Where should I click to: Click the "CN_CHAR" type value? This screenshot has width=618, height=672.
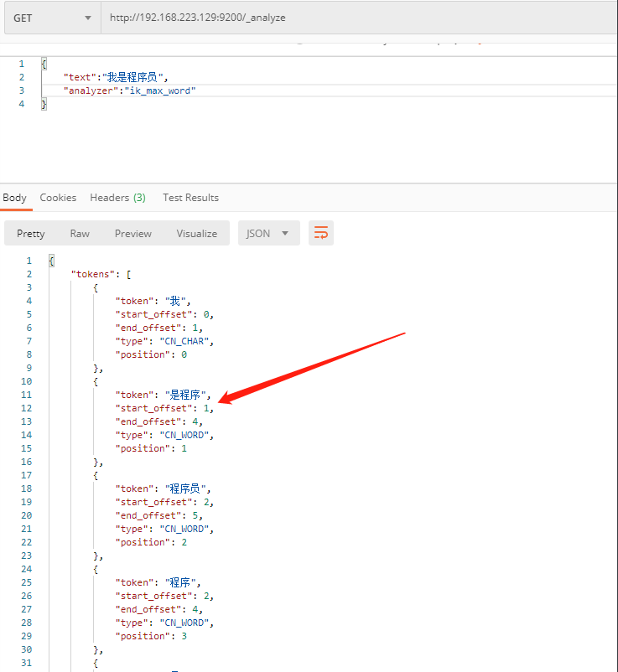coord(184,341)
